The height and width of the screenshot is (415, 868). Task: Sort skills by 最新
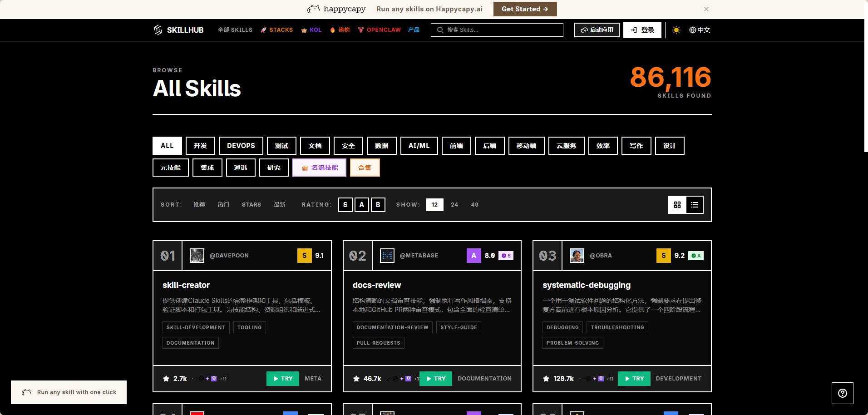[280, 205]
